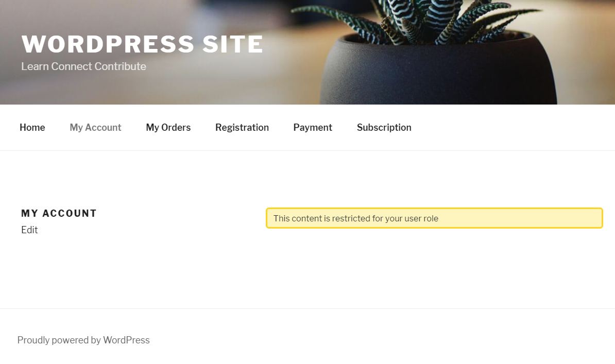Click the word WordPress in the footer
This screenshot has width=615, height=364.
126,340
